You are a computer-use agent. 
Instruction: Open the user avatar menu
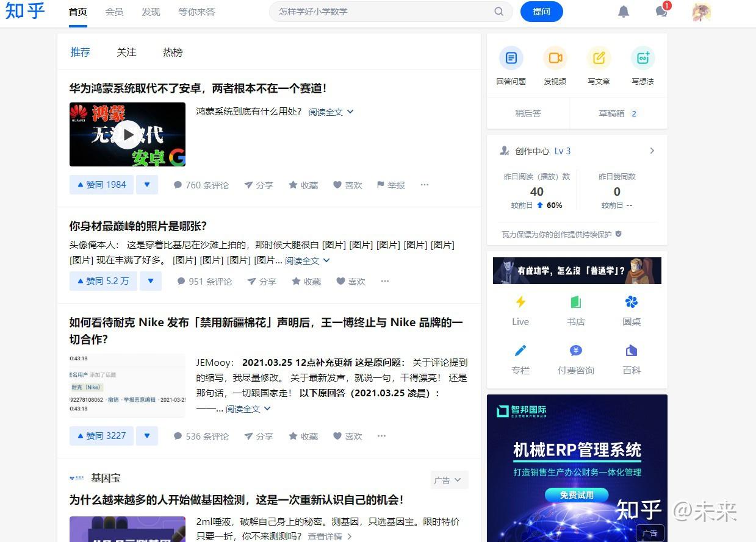[702, 12]
